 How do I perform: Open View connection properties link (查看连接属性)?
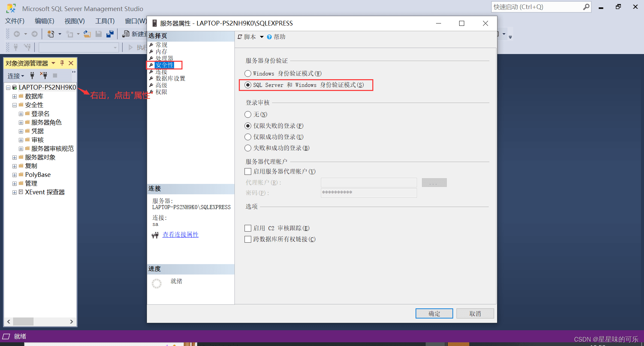[x=180, y=235]
